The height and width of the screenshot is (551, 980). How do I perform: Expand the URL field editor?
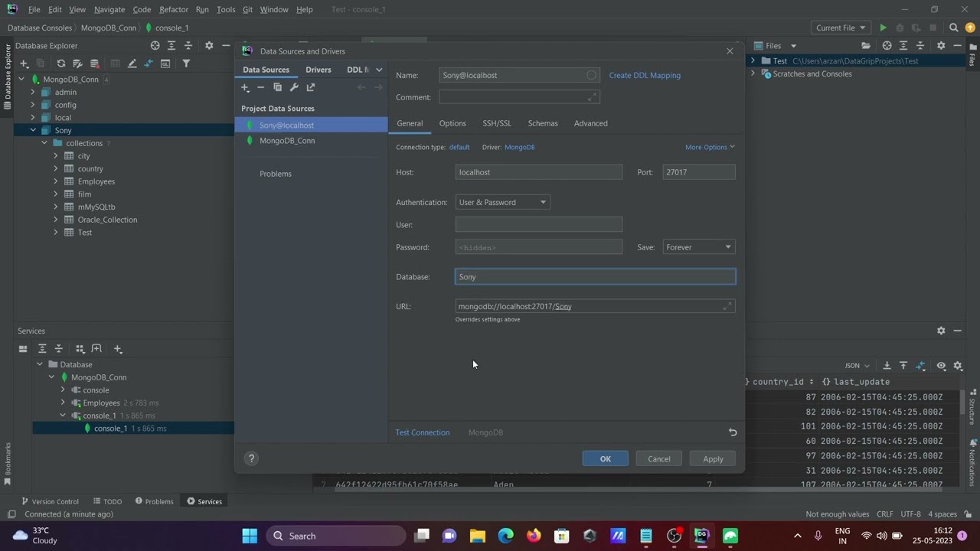[x=727, y=306]
